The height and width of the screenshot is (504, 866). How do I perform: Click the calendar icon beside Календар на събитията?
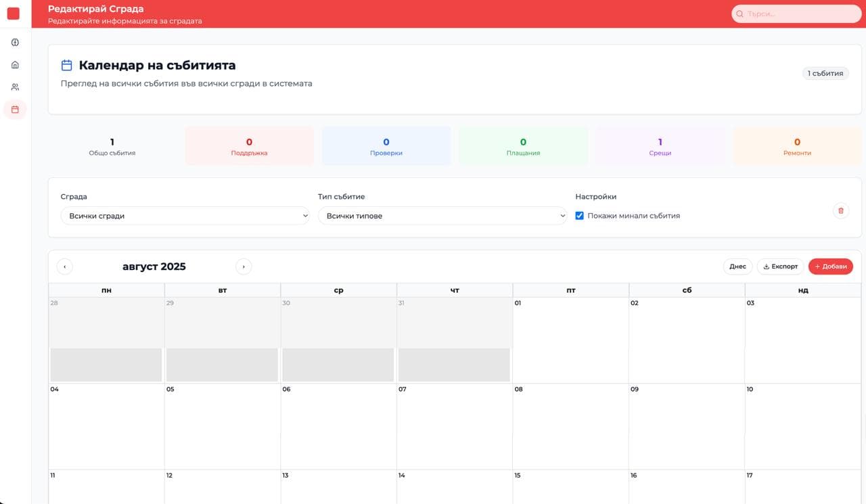[66, 66]
